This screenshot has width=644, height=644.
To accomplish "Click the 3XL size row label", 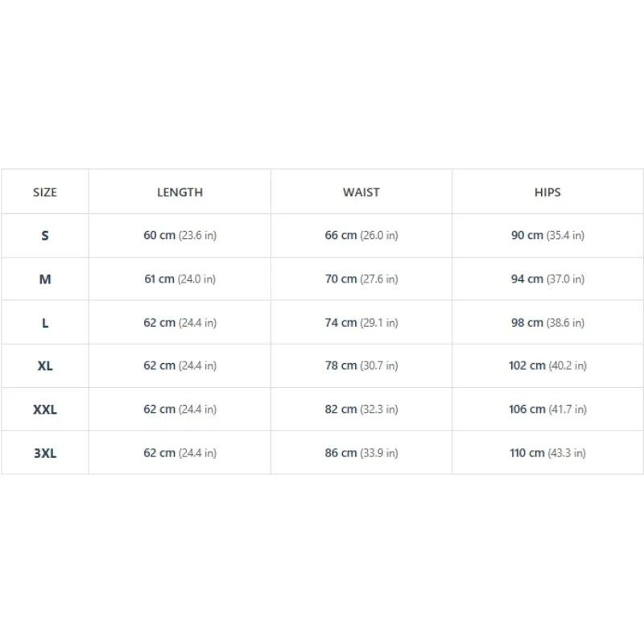I will 45,453.
